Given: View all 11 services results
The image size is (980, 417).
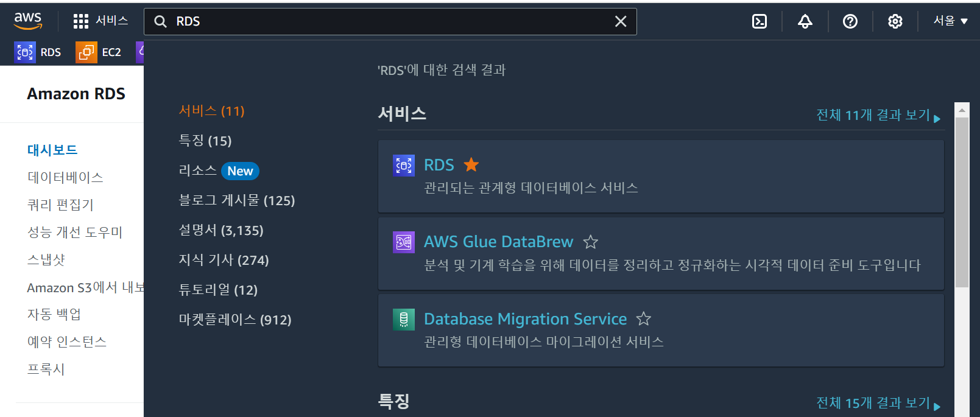Looking at the screenshot, I should pos(878,115).
